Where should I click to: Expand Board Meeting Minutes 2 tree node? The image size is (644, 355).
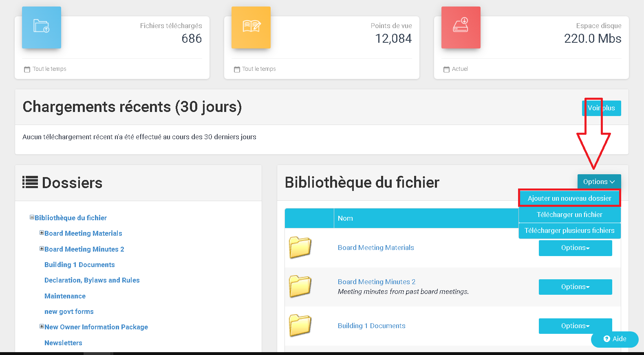tap(42, 248)
